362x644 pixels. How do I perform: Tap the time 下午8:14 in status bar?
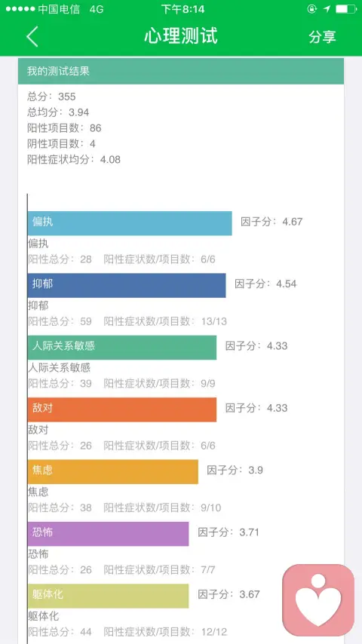click(183, 9)
